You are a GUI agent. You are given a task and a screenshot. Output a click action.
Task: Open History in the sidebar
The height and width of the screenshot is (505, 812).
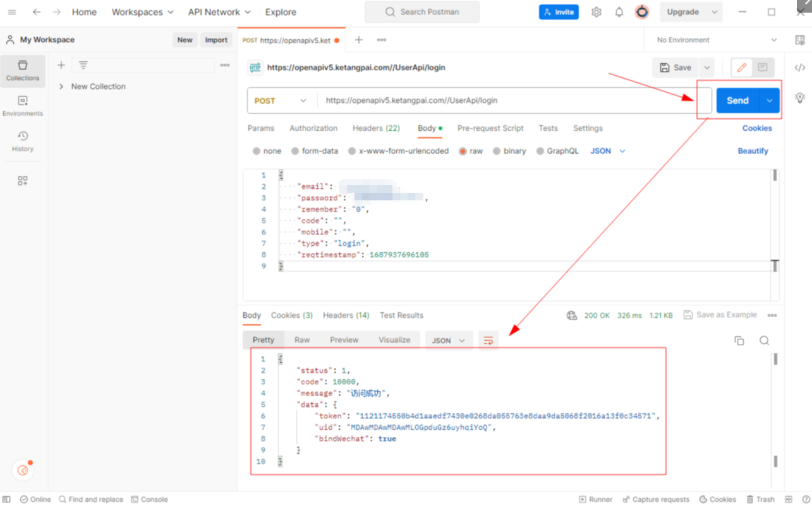[x=23, y=142]
